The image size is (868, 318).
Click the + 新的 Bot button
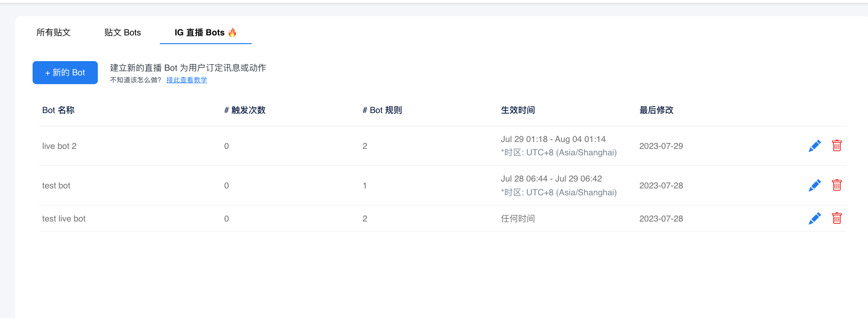[x=65, y=73]
